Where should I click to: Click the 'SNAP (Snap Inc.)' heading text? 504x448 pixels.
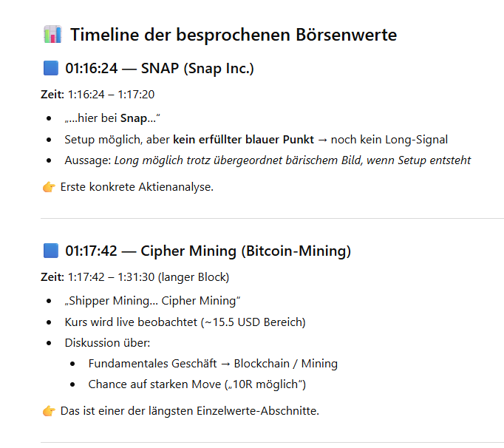click(x=197, y=69)
